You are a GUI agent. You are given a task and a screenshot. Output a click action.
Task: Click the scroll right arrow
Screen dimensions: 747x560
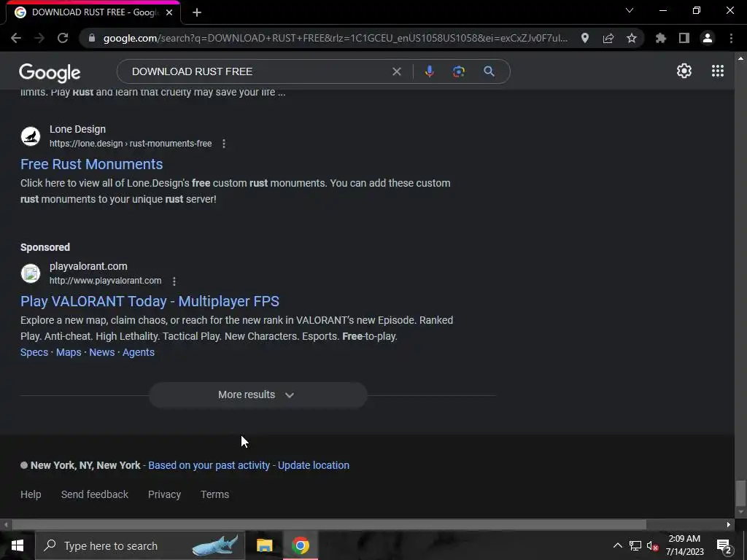click(729, 525)
